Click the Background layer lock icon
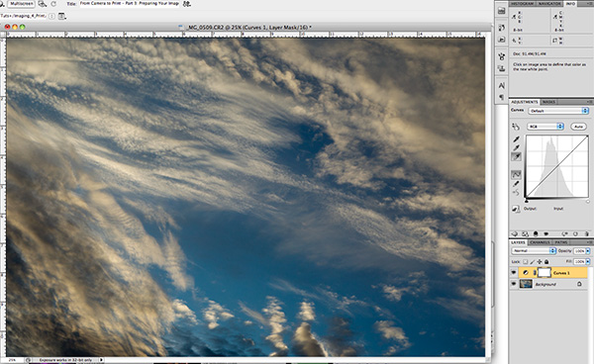 point(579,284)
